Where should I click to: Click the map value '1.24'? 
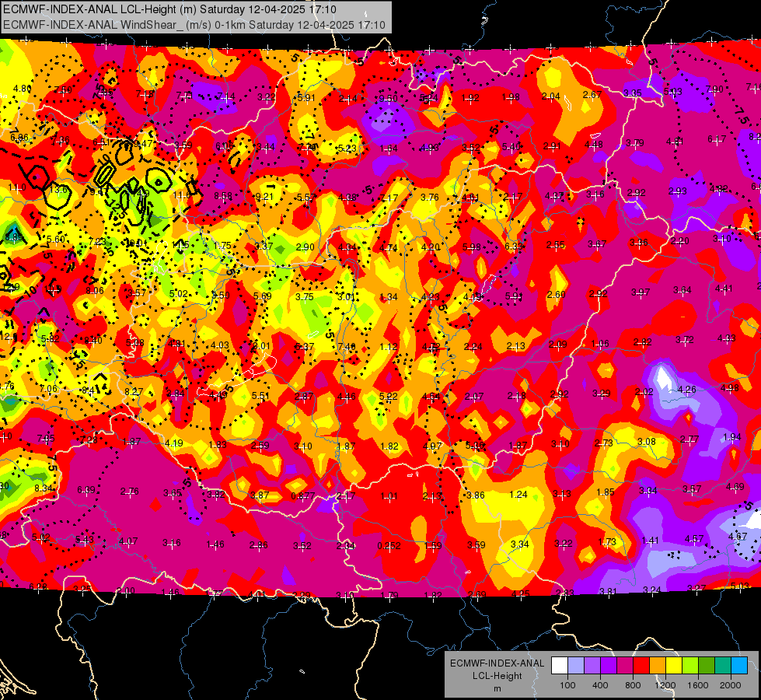518,495
